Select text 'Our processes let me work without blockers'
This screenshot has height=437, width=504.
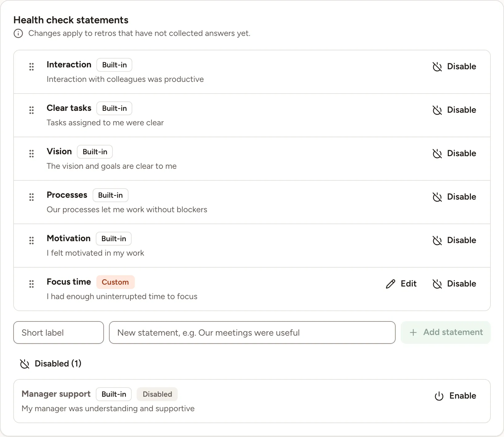[127, 210]
